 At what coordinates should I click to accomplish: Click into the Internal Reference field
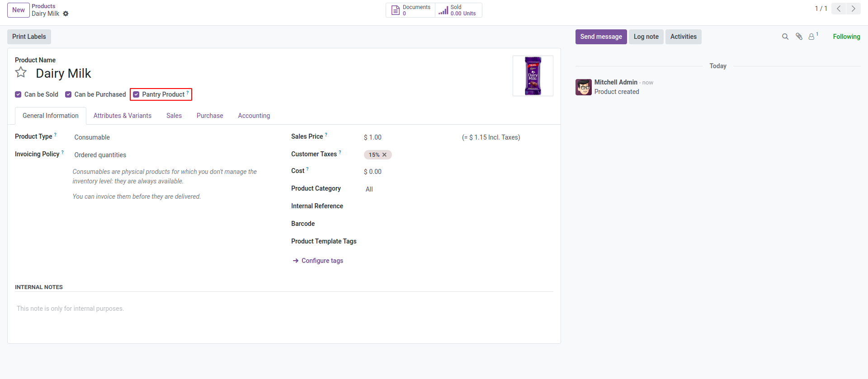pos(458,206)
